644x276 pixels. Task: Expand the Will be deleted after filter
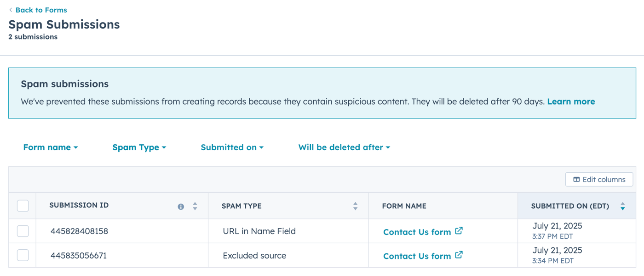pyautogui.click(x=344, y=147)
